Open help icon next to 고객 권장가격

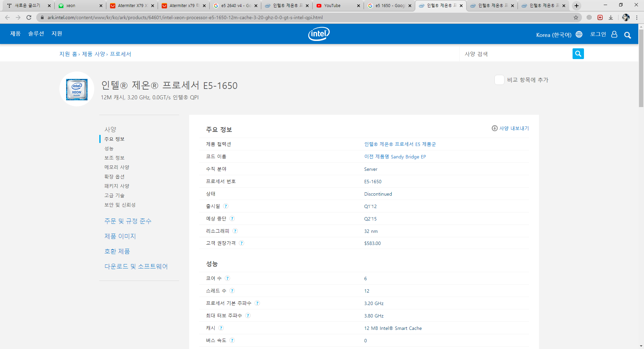(x=241, y=243)
